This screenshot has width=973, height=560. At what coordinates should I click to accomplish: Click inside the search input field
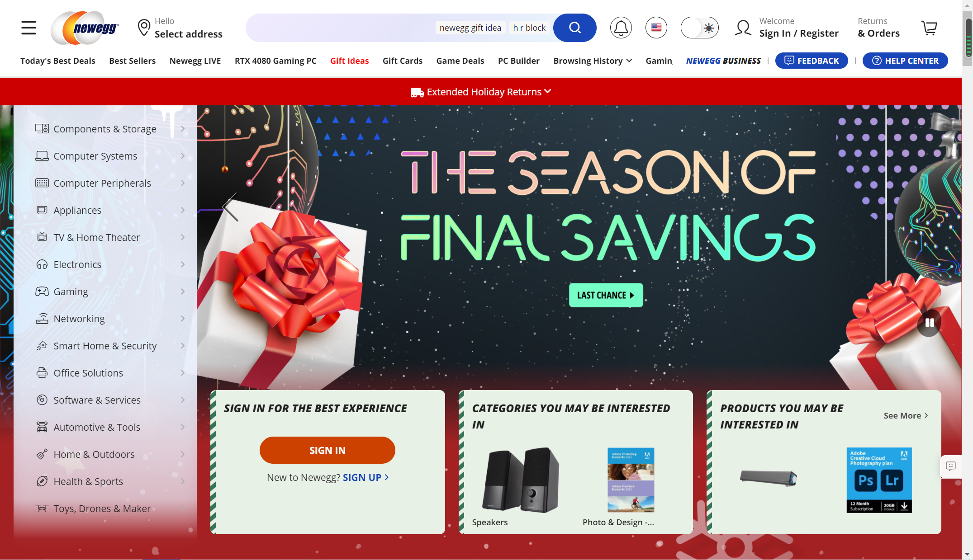coord(340,28)
